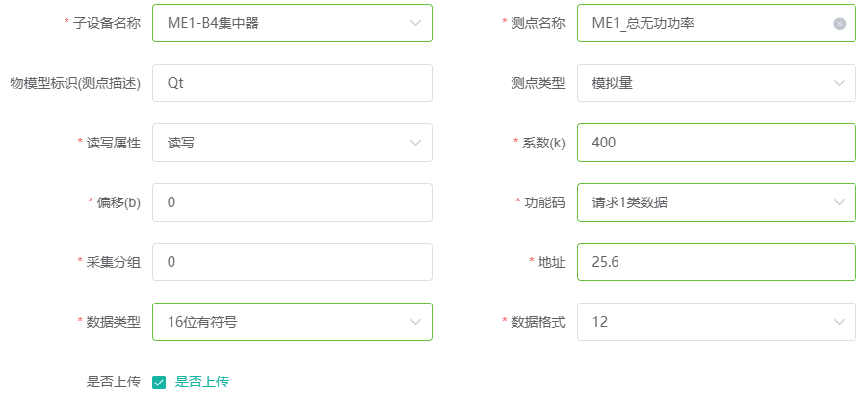Click the 采集分组 input field

(292, 262)
